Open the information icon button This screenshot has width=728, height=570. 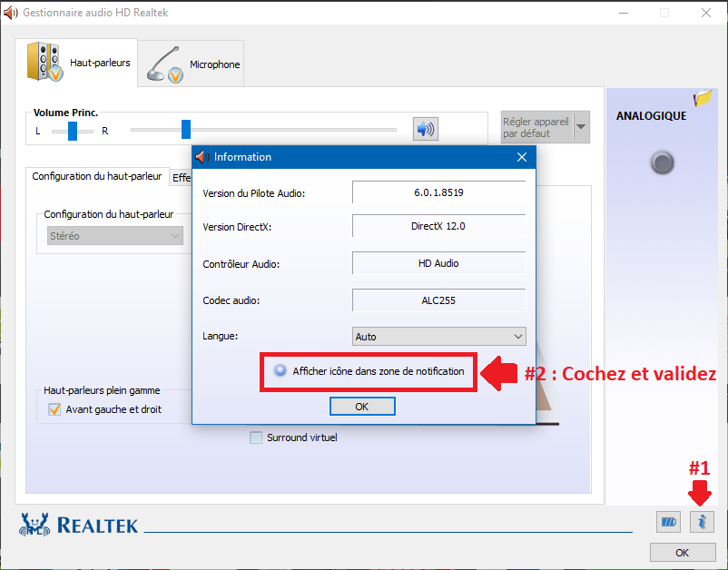pos(702,522)
